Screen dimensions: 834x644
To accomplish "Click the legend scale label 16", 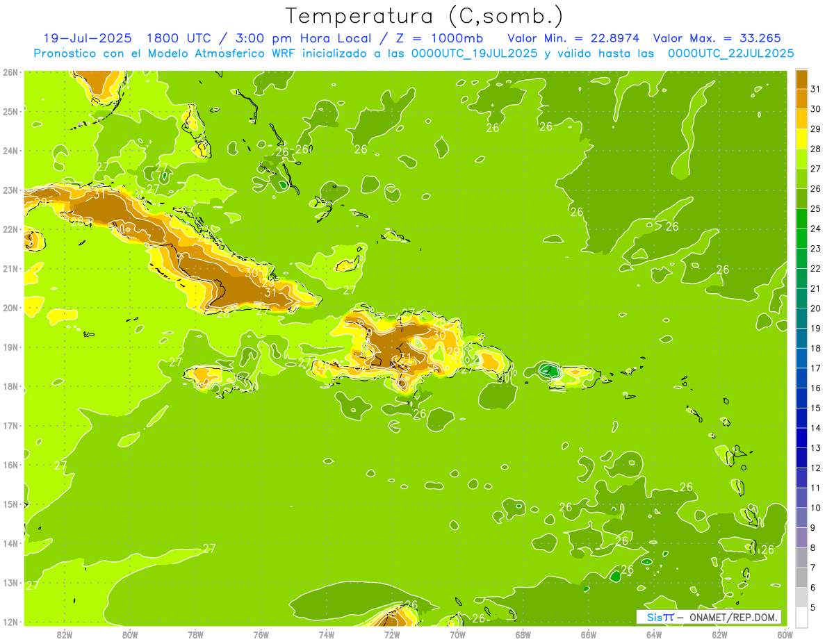I will pyautogui.click(x=815, y=388).
